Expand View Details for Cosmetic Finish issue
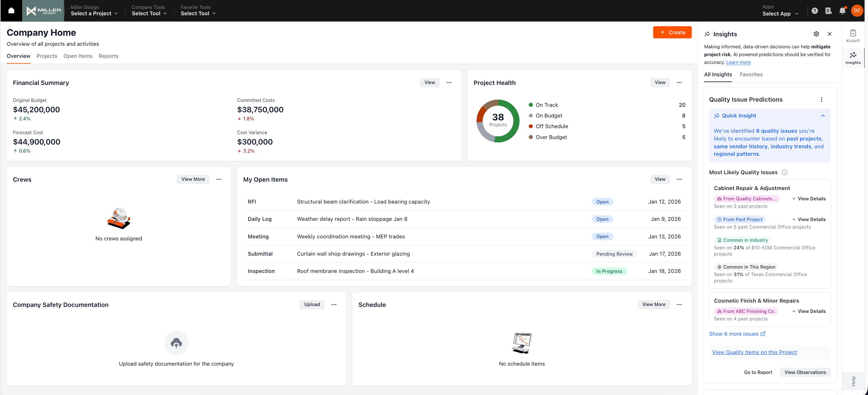This screenshot has height=395, width=868. coord(809,311)
